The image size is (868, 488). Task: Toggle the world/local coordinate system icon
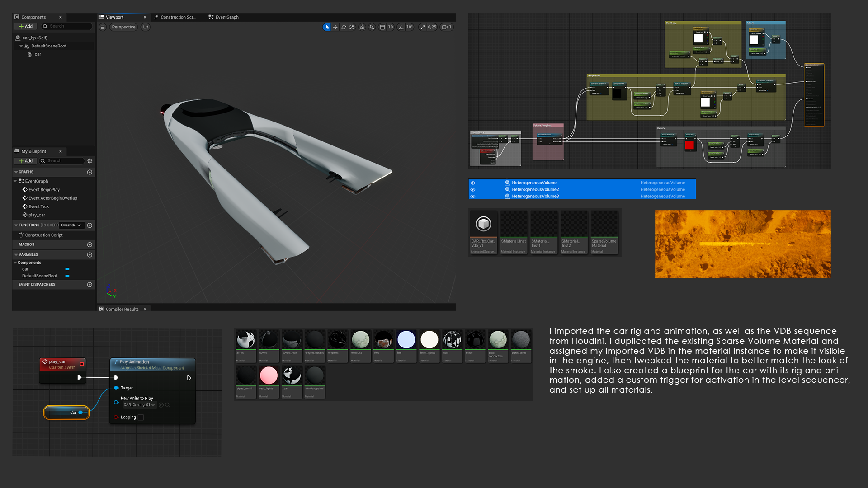362,27
